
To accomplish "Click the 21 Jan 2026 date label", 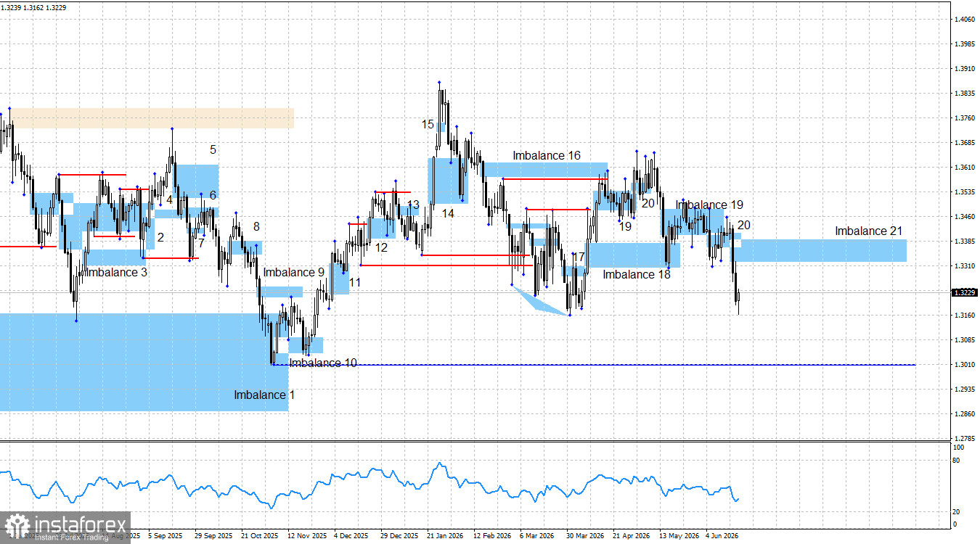I will click(446, 536).
